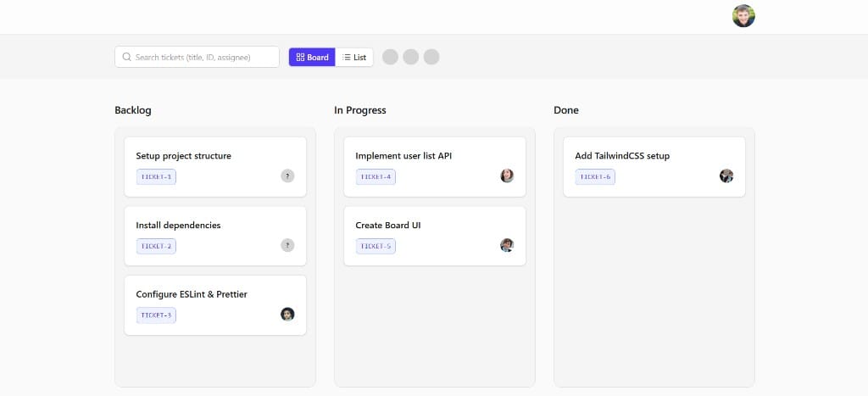This screenshot has width=868, height=396.
Task: Select the Backlog column heading
Action: [x=133, y=110]
